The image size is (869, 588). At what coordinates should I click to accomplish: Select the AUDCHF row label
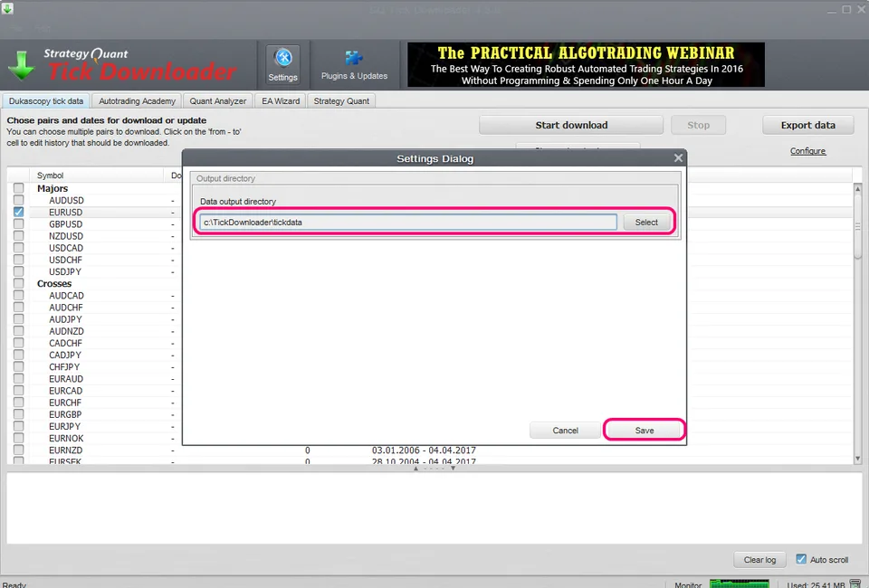pyautogui.click(x=65, y=308)
